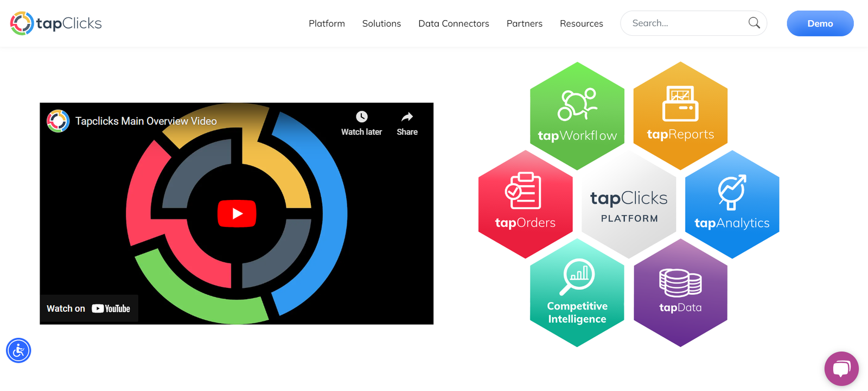Open the tapOrders hexagon
This screenshot has width=868, height=391.
(525, 204)
